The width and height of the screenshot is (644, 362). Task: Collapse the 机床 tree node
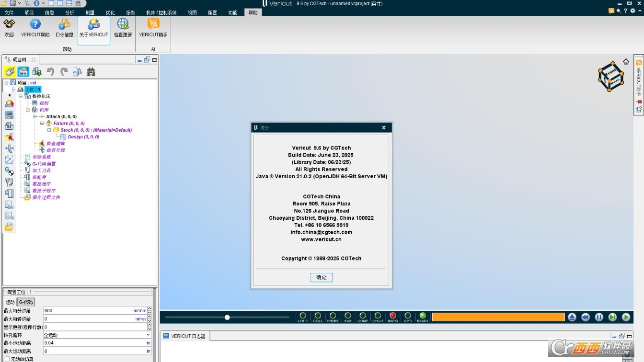[x=28, y=110]
